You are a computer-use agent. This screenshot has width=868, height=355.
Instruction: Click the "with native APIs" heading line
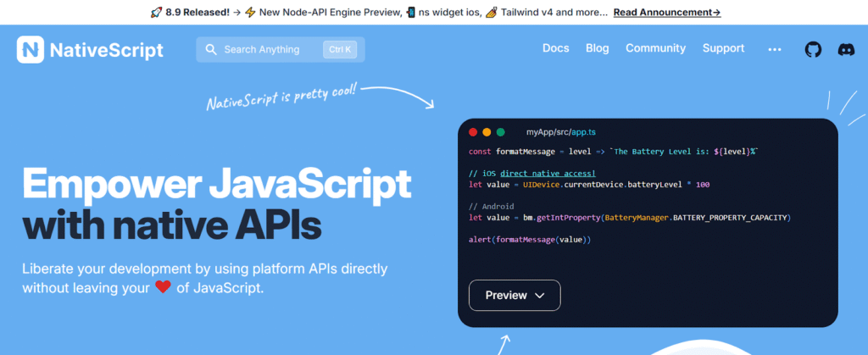(x=171, y=225)
